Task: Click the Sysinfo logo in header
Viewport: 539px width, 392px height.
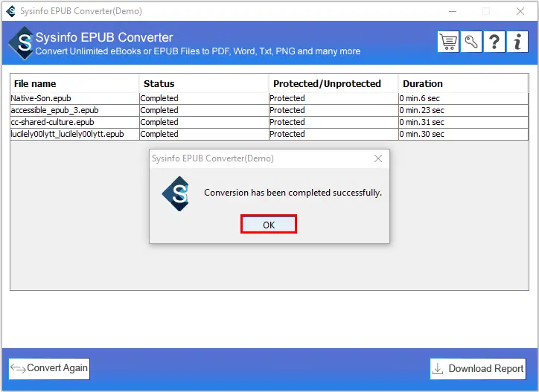Action: point(22,43)
